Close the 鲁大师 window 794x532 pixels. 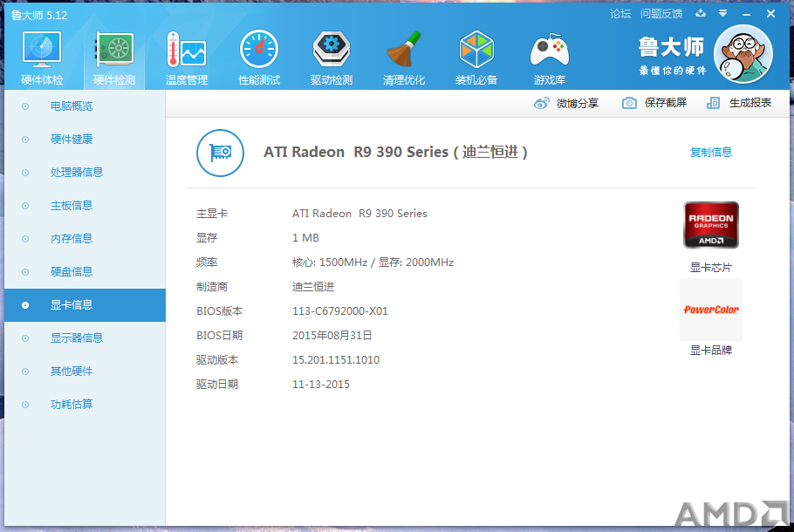click(770, 14)
